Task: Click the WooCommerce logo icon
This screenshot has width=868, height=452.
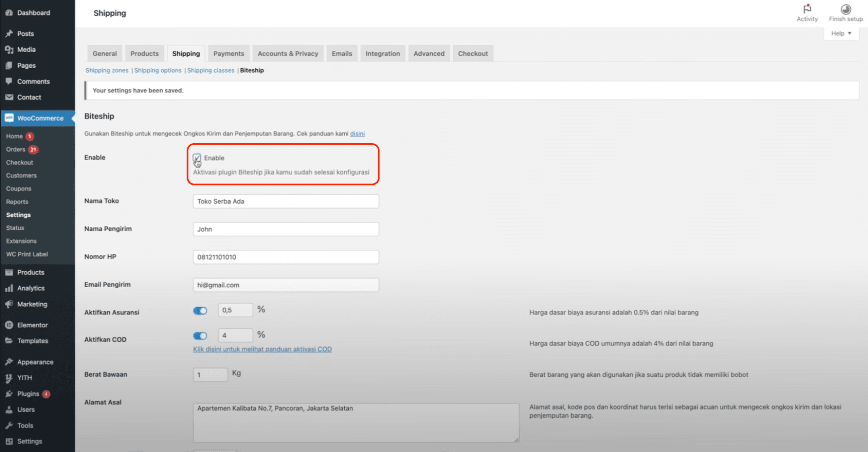Action: tap(9, 118)
